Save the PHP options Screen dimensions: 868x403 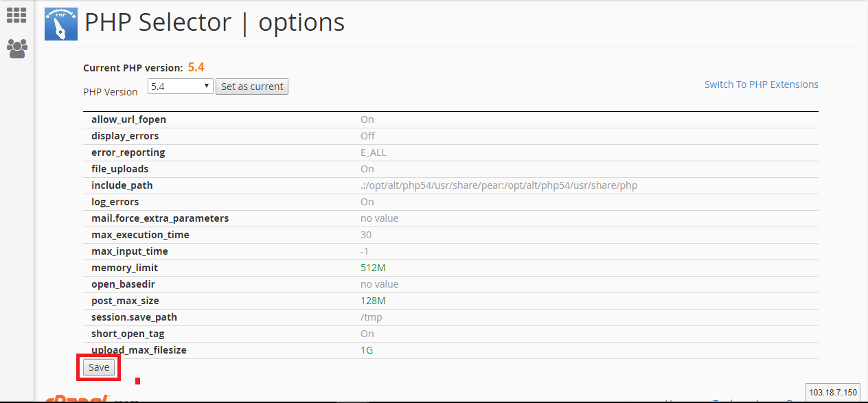(x=99, y=367)
